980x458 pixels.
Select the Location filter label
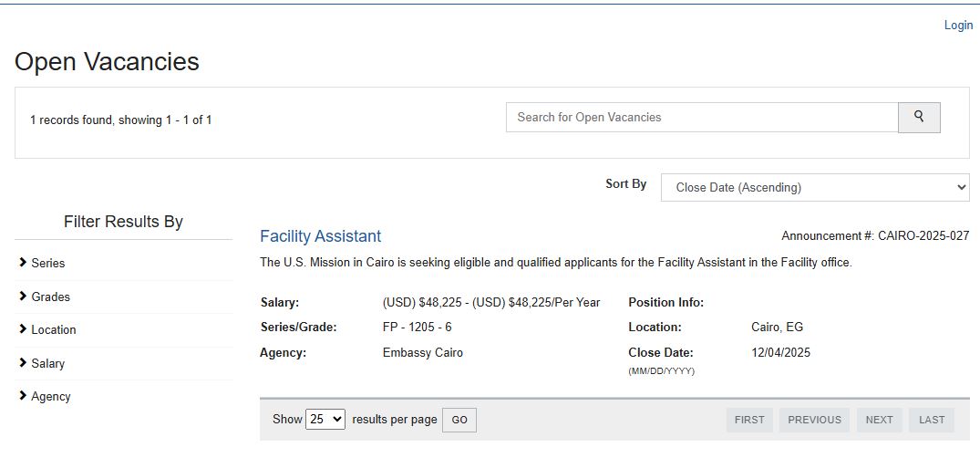[x=54, y=329]
